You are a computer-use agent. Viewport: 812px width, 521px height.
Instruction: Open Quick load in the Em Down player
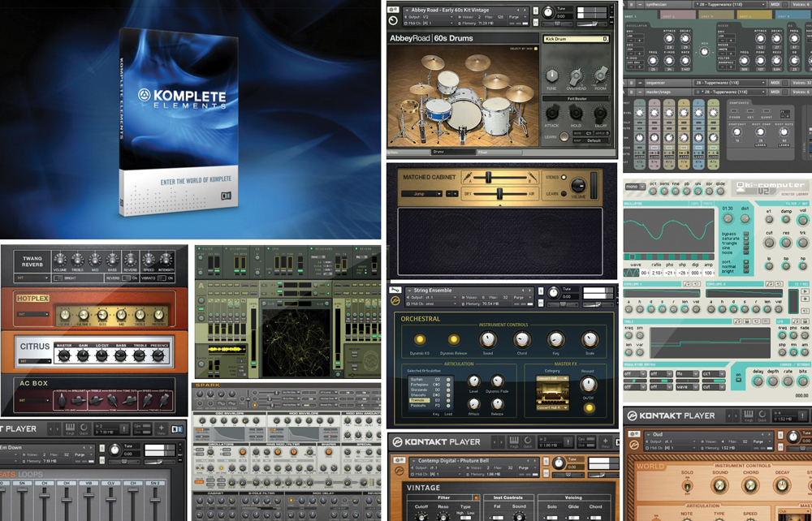point(84,428)
